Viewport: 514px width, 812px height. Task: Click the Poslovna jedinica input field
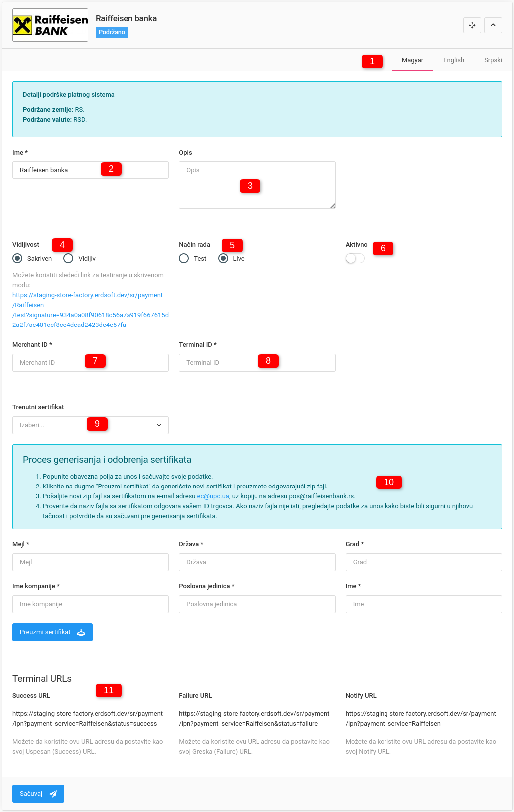[257, 604]
